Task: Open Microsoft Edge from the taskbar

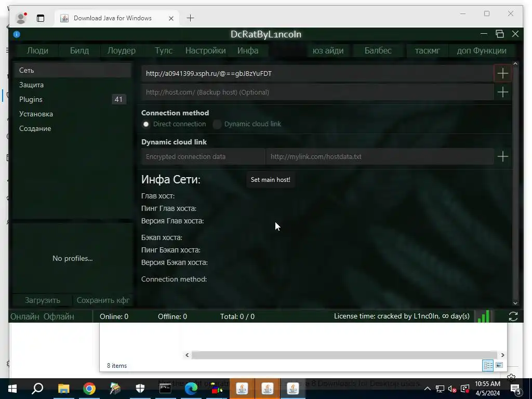Action: 191,389
